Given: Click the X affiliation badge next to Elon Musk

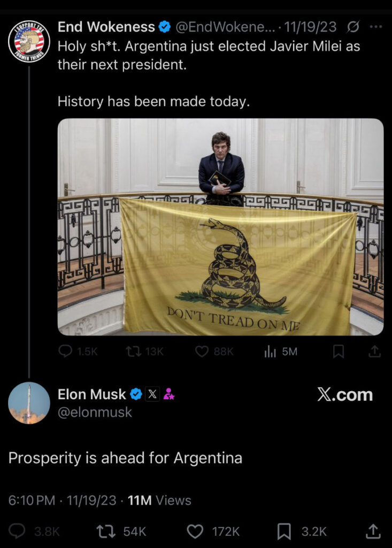Looking at the screenshot, I should pos(152,394).
